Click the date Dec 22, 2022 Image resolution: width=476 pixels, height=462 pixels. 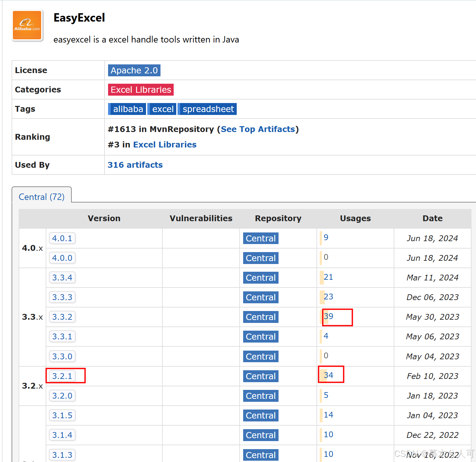(433, 435)
